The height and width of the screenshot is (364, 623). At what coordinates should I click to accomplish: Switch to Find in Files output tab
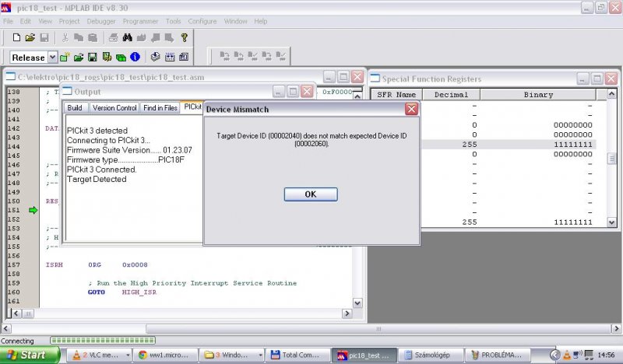tap(160, 108)
